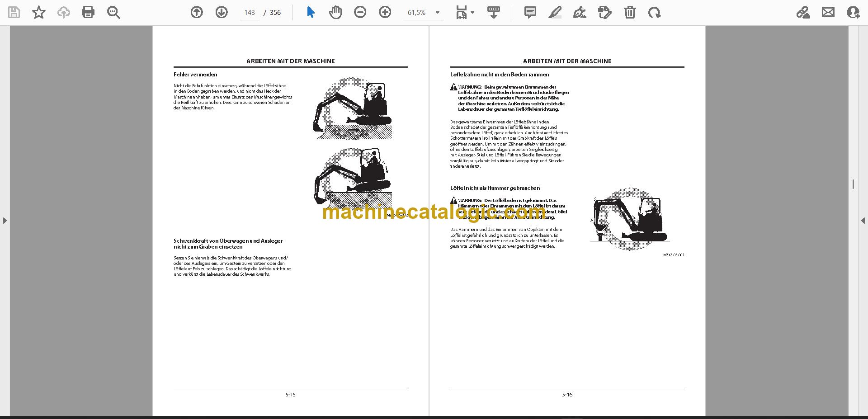
Task: Zoom out with the minus button
Action: click(360, 12)
